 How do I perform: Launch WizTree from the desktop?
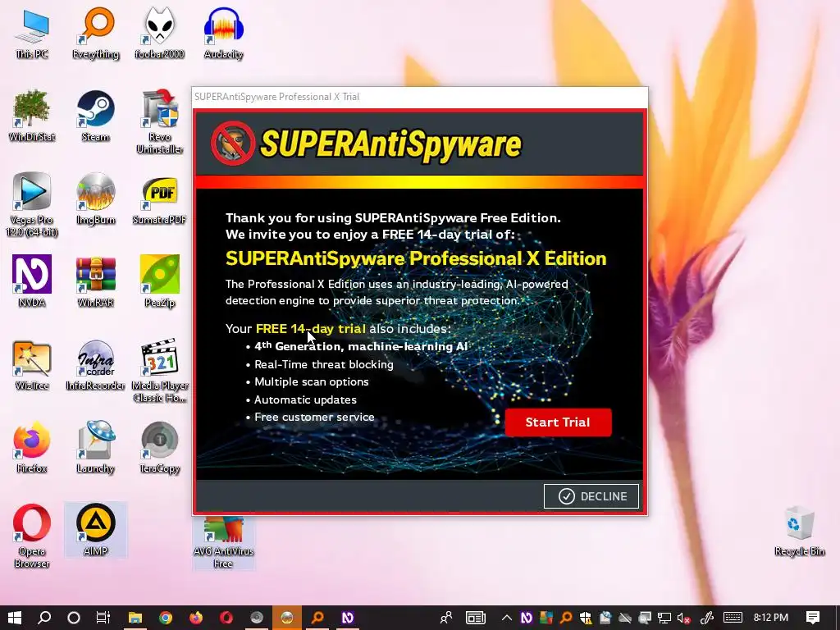coord(32,364)
